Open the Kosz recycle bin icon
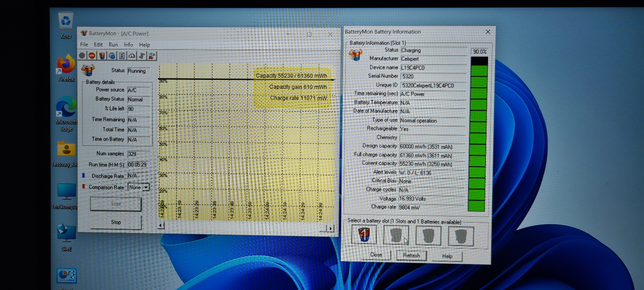 click(66, 22)
